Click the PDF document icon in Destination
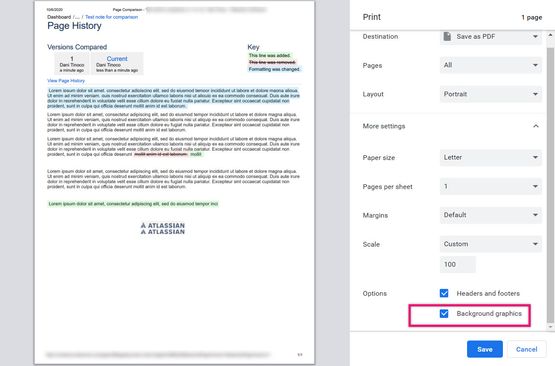 click(447, 36)
